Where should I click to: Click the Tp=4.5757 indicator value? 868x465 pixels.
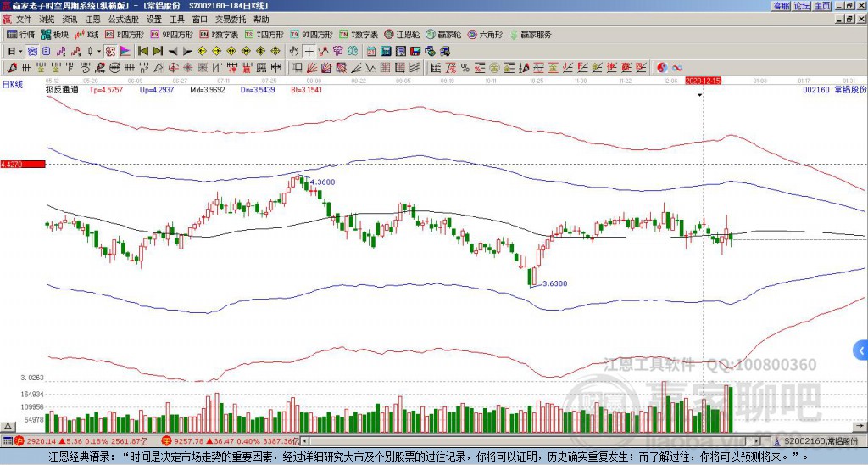click(x=104, y=89)
